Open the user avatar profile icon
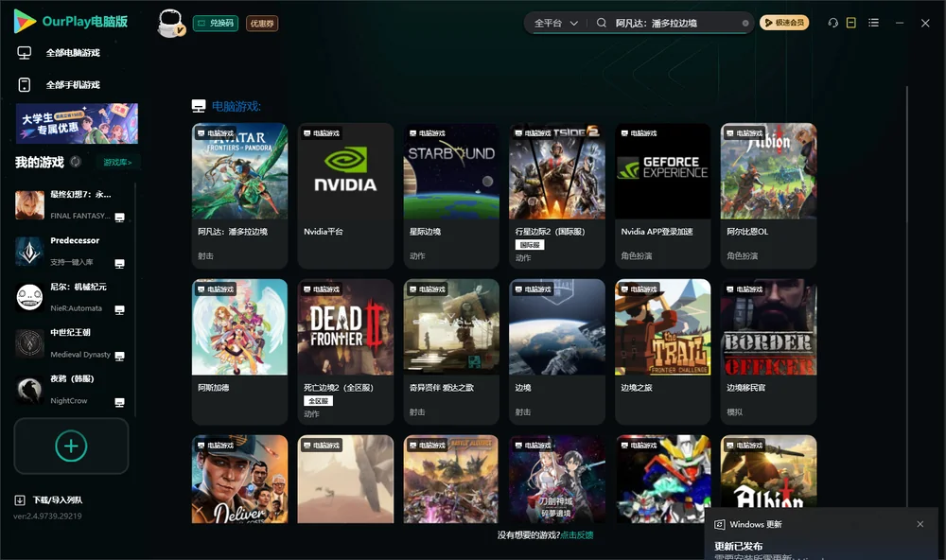This screenshot has height=560, width=946. pyautogui.click(x=170, y=23)
